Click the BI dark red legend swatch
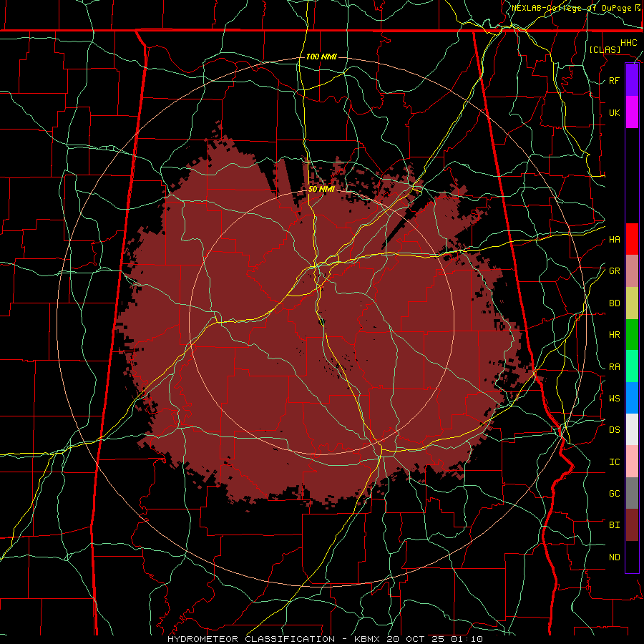The height and width of the screenshot is (644, 644). (632, 525)
